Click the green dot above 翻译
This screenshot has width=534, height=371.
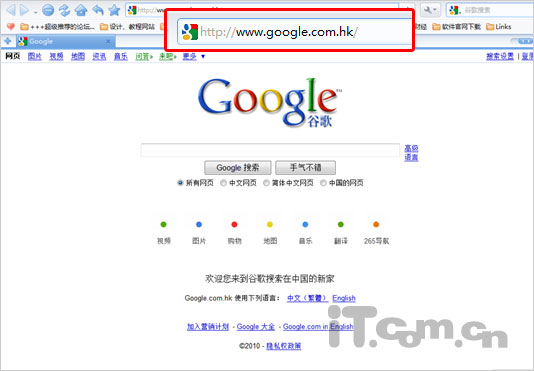point(341,224)
